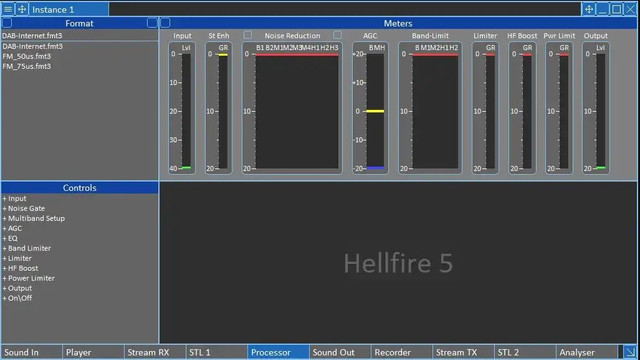Viewport: 640px width, 360px height.
Task: Expand the Noise Gate controls
Action: [x=24, y=208]
